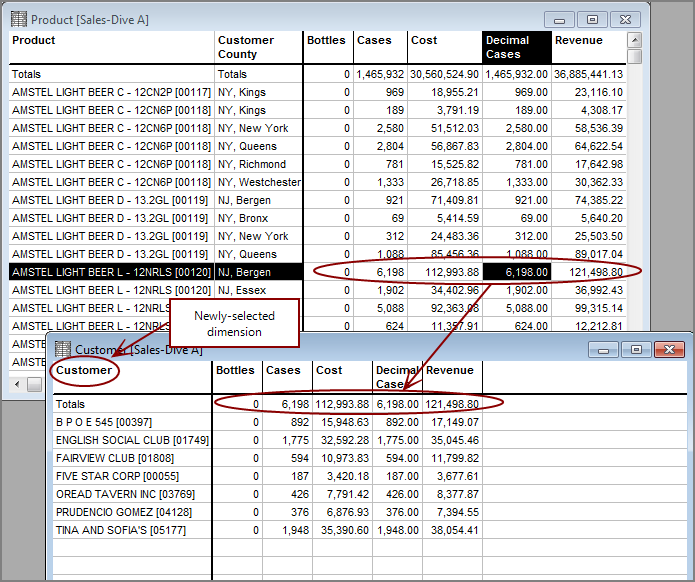
Task: Click the NY, Richmond county cell
Action: (x=259, y=164)
